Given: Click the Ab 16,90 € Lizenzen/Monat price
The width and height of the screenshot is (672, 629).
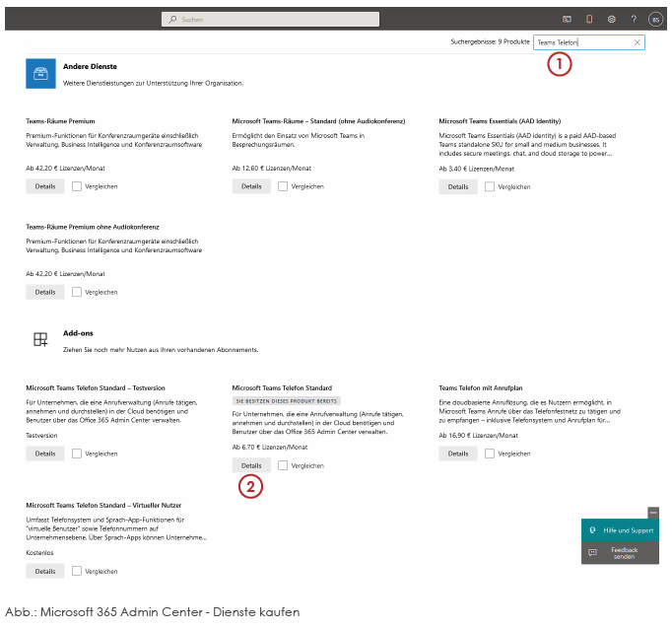Looking at the screenshot, I should pos(478,435).
